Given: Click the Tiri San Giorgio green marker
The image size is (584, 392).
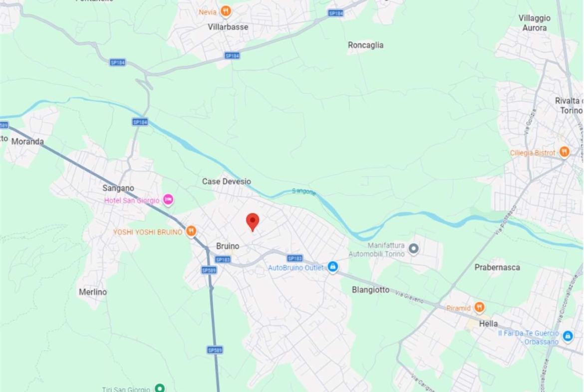Looking at the screenshot, I should 160,389.
